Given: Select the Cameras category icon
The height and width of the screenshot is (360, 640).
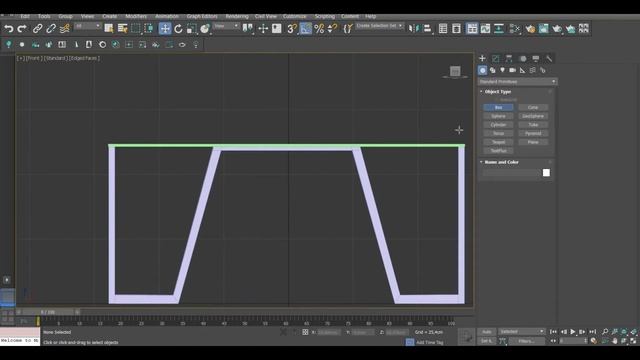Looking at the screenshot, I should [x=512, y=71].
